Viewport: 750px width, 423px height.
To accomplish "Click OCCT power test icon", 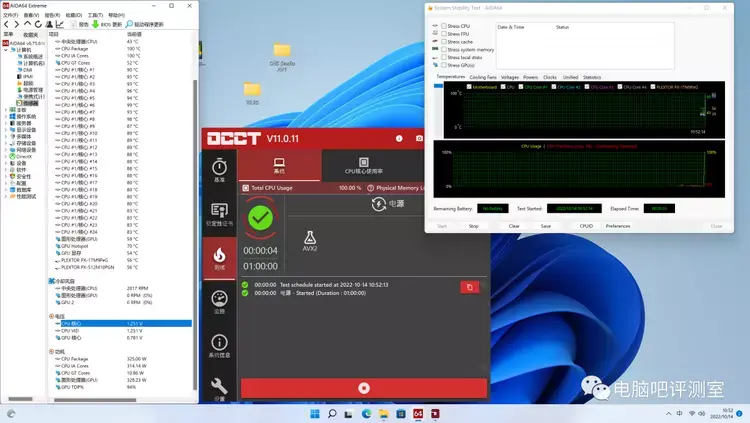I will (x=378, y=204).
